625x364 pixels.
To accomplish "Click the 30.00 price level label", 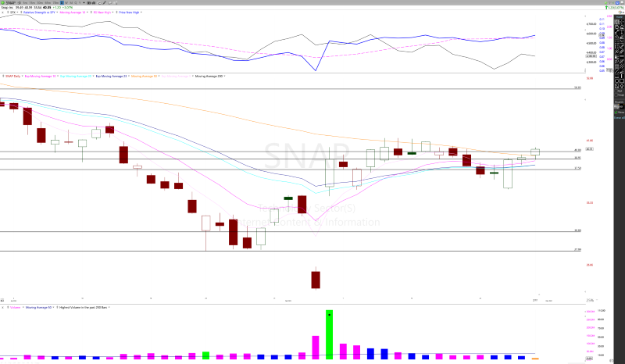I will click(577, 230).
